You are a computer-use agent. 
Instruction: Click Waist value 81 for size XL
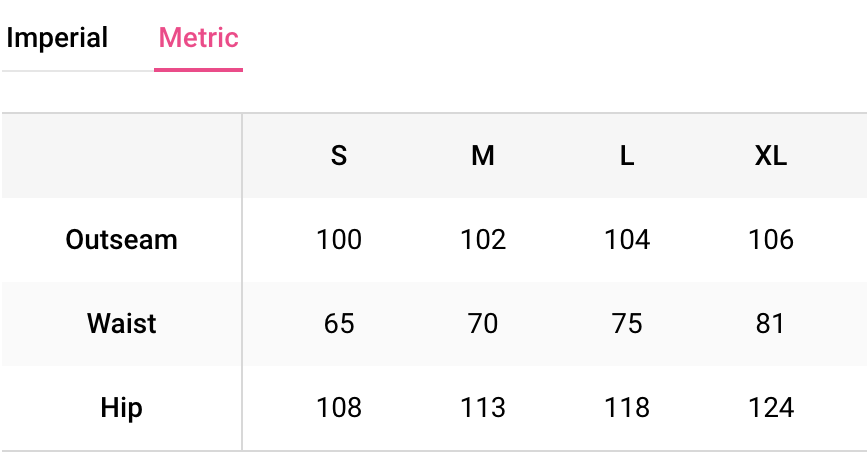[x=771, y=324]
